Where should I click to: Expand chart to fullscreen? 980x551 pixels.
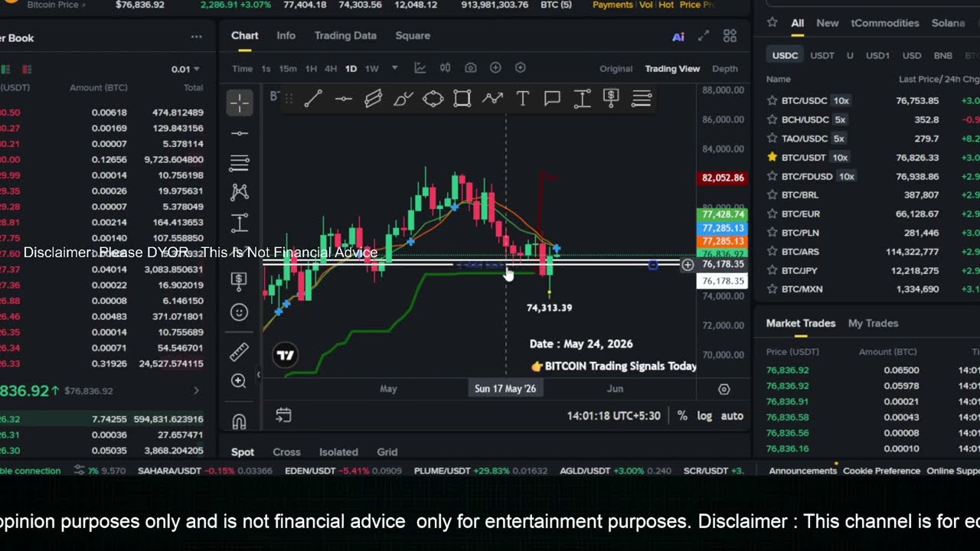704,36
